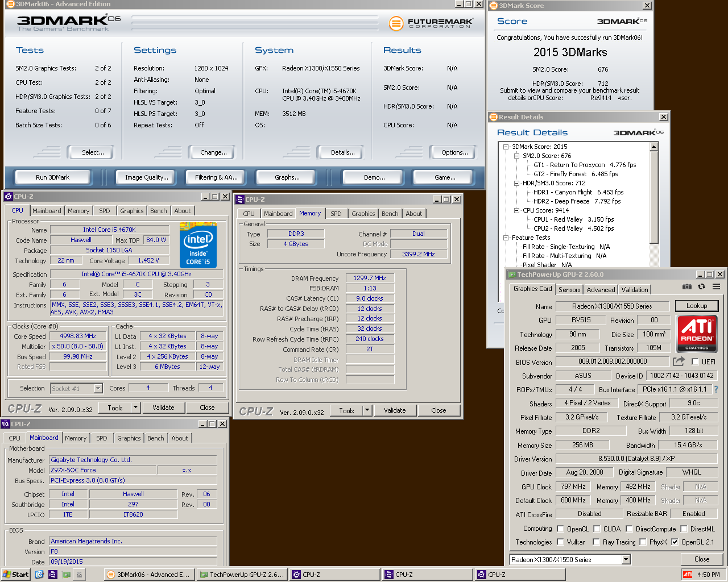Screen dimensions: 728x582
Task: Click the 4998.83 MHz Core Speed value
Action: click(x=78, y=336)
